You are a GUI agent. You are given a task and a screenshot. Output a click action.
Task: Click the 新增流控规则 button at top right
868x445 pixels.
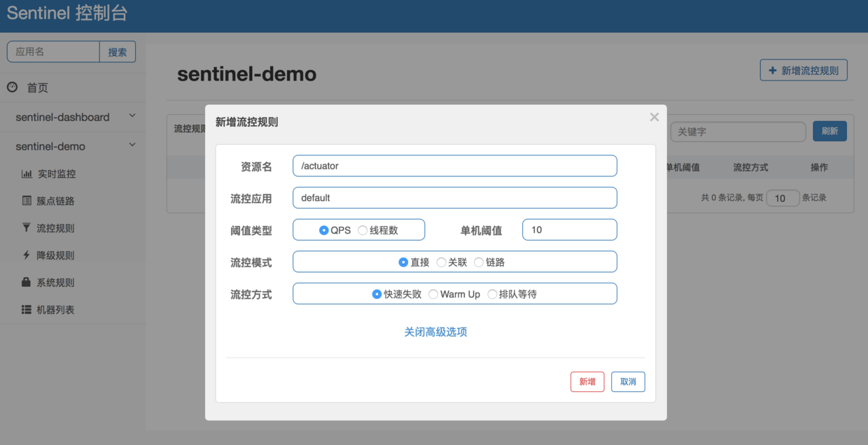pyautogui.click(x=804, y=70)
